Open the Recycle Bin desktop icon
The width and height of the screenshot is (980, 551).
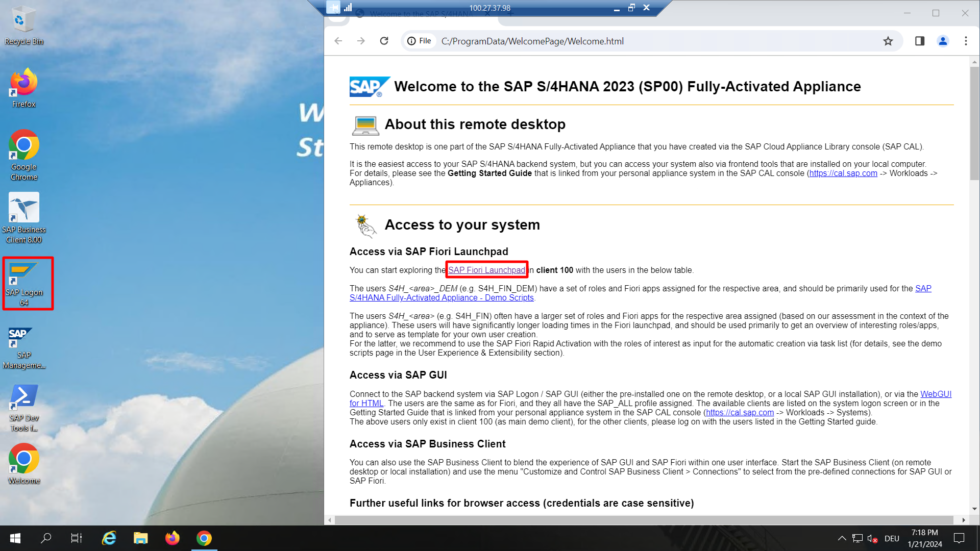coord(23,26)
